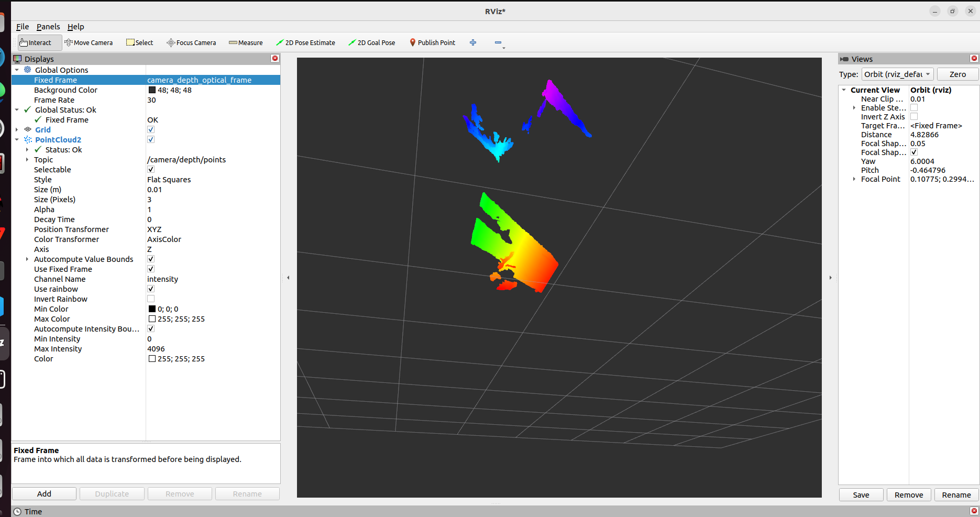Open the Max Color swatch
This screenshot has height=517, width=980.
pyautogui.click(x=152, y=318)
